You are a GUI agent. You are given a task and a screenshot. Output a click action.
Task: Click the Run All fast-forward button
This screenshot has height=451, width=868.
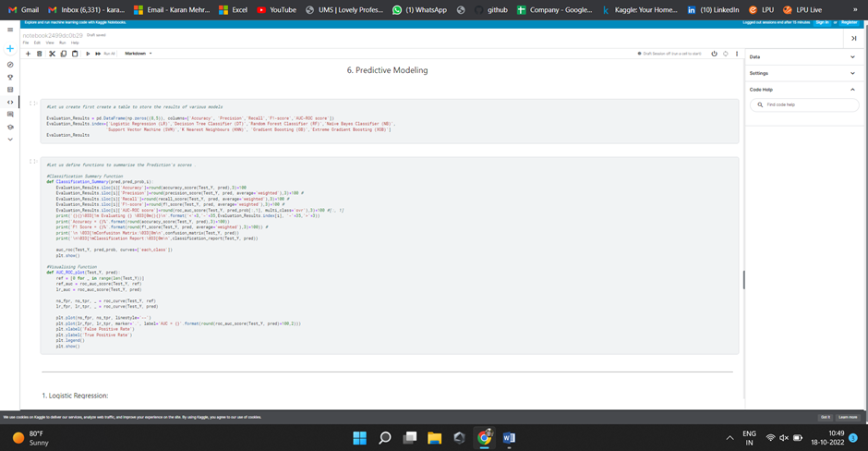click(x=104, y=54)
